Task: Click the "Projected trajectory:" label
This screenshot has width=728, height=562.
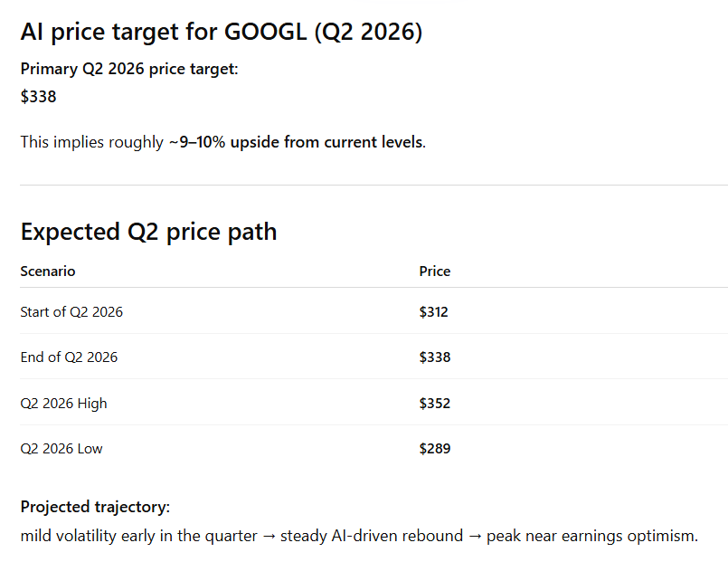Action: 95,507
